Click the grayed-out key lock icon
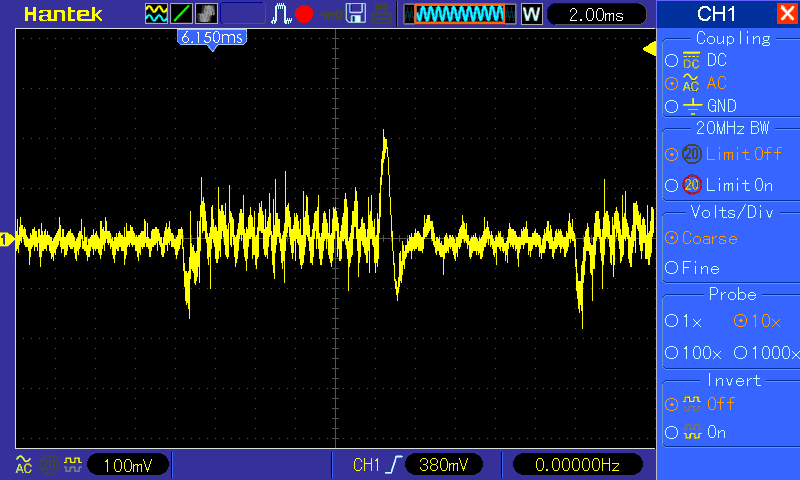This screenshot has width=800, height=480. [x=331, y=15]
